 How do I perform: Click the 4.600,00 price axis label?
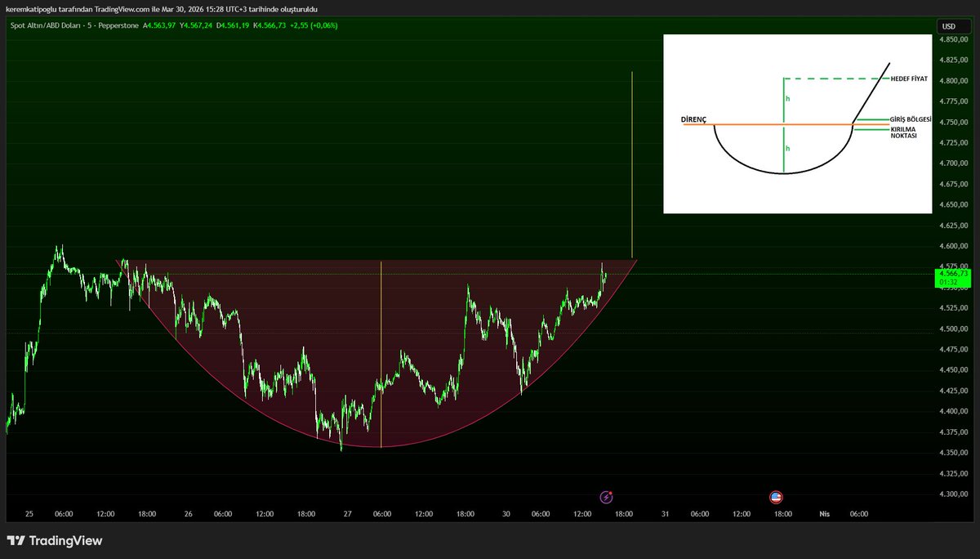955,246
